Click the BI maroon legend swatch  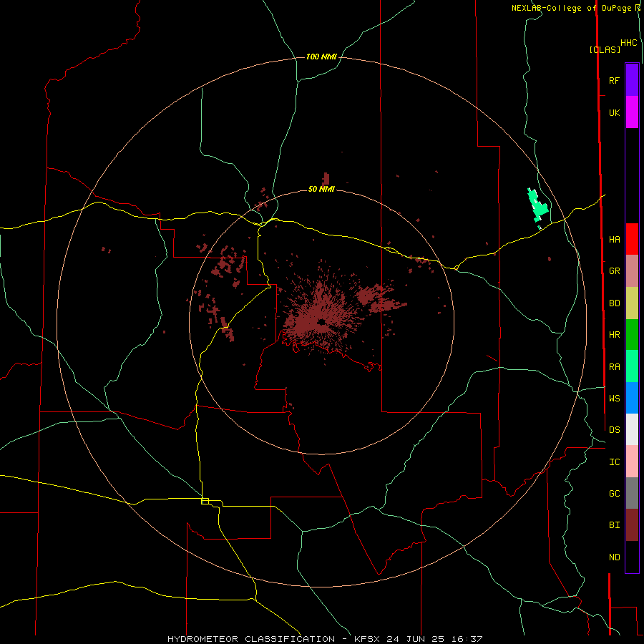click(x=632, y=525)
